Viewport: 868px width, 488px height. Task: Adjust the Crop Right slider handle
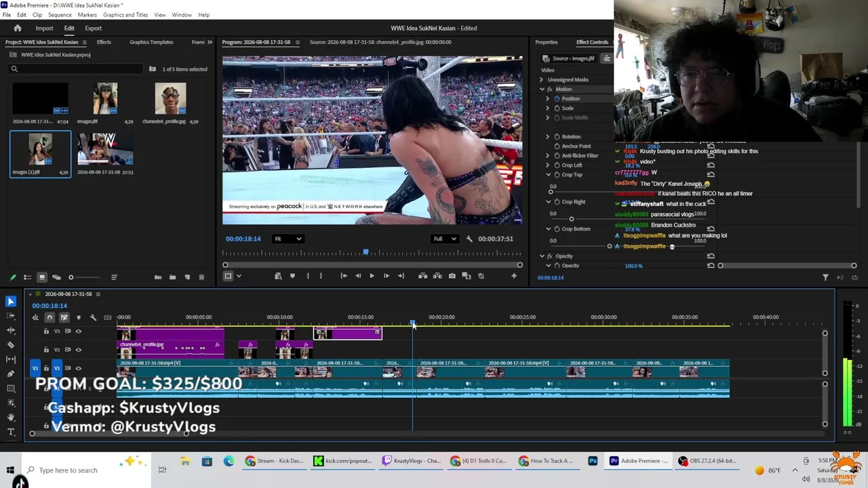click(571, 219)
